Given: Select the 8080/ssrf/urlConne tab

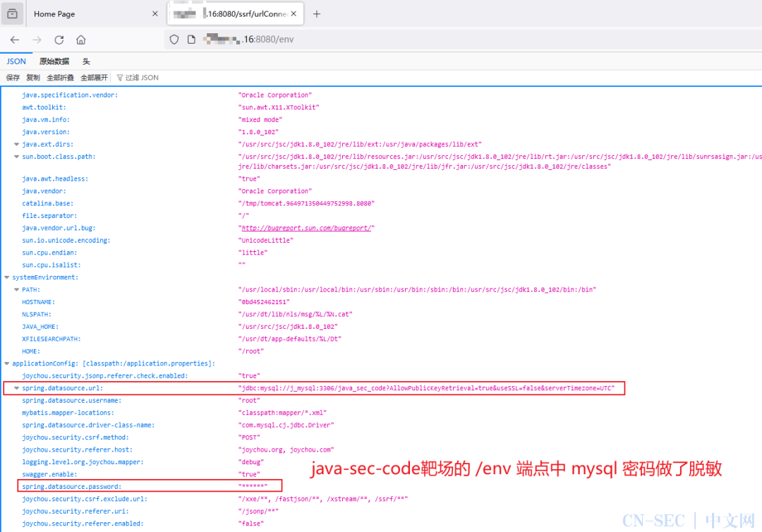Looking at the screenshot, I should pyautogui.click(x=236, y=13).
